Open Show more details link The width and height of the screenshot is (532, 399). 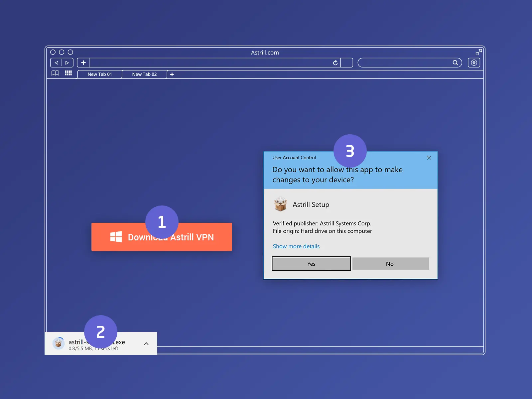296,246
